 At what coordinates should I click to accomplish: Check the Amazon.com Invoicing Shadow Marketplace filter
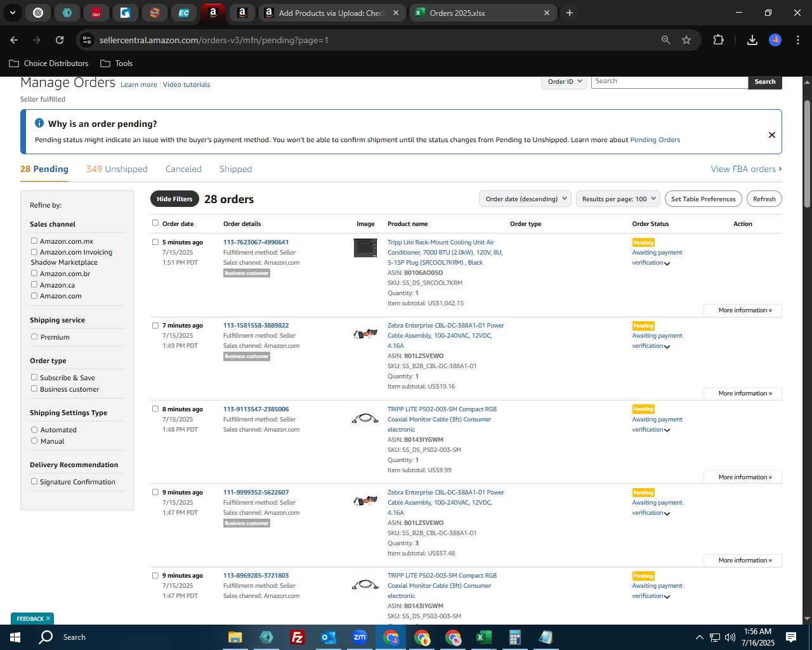34,251
